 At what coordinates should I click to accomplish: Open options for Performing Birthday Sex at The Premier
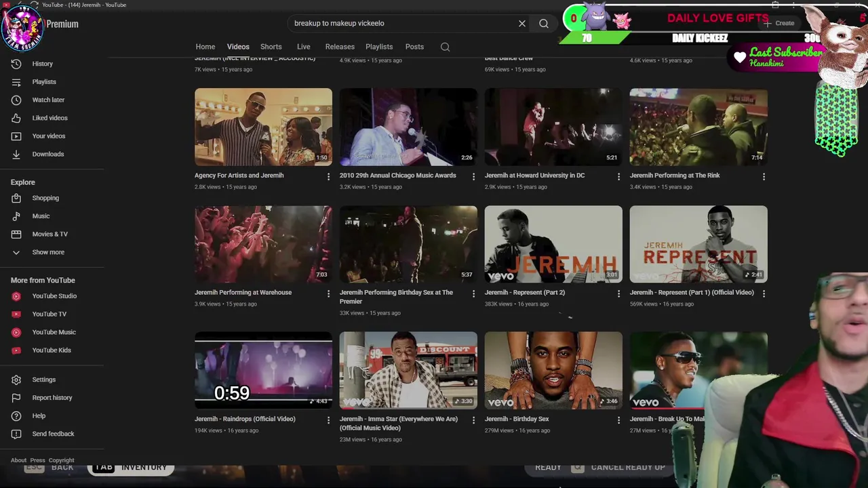[473, 293]
